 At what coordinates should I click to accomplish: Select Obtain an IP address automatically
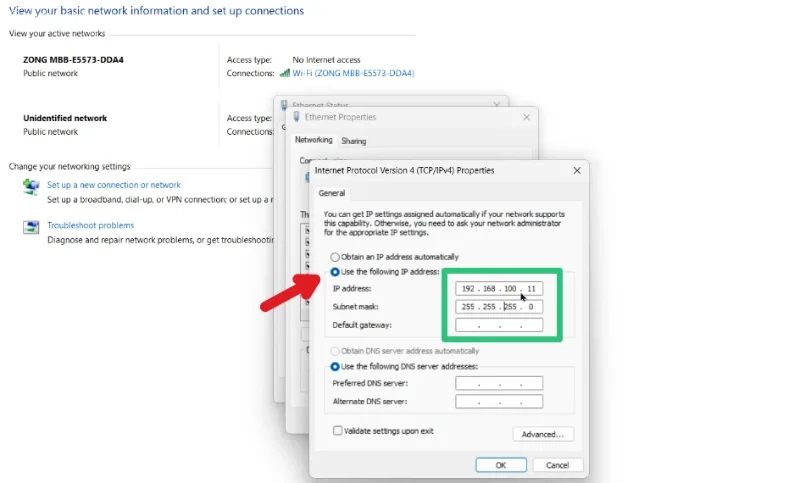point(335,257)
